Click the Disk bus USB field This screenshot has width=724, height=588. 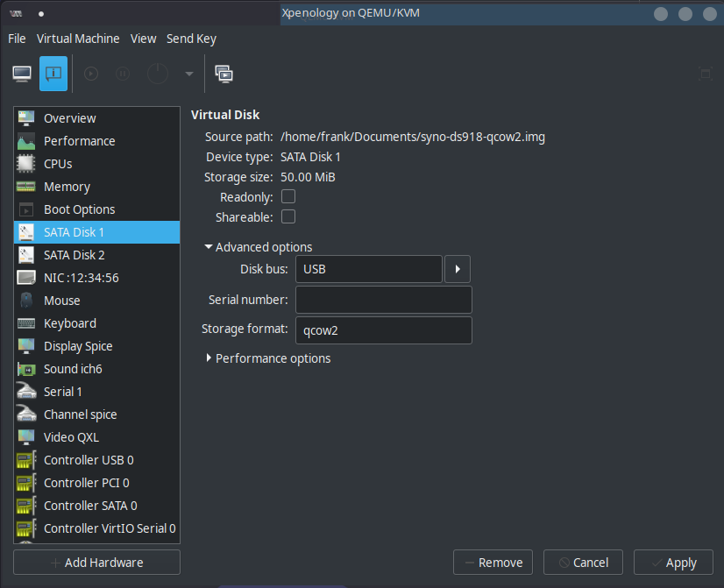coord(369,269)
